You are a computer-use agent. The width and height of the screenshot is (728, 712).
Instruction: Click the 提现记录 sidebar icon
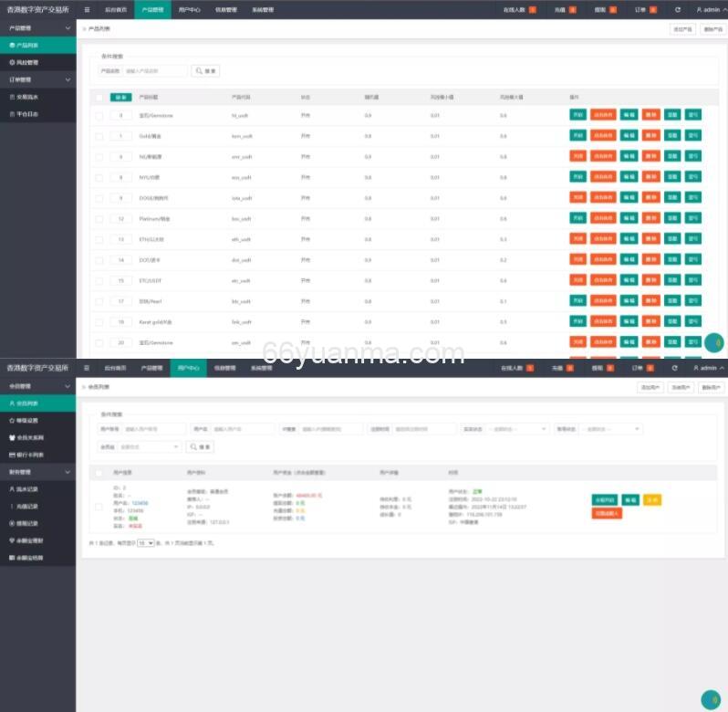11,524
